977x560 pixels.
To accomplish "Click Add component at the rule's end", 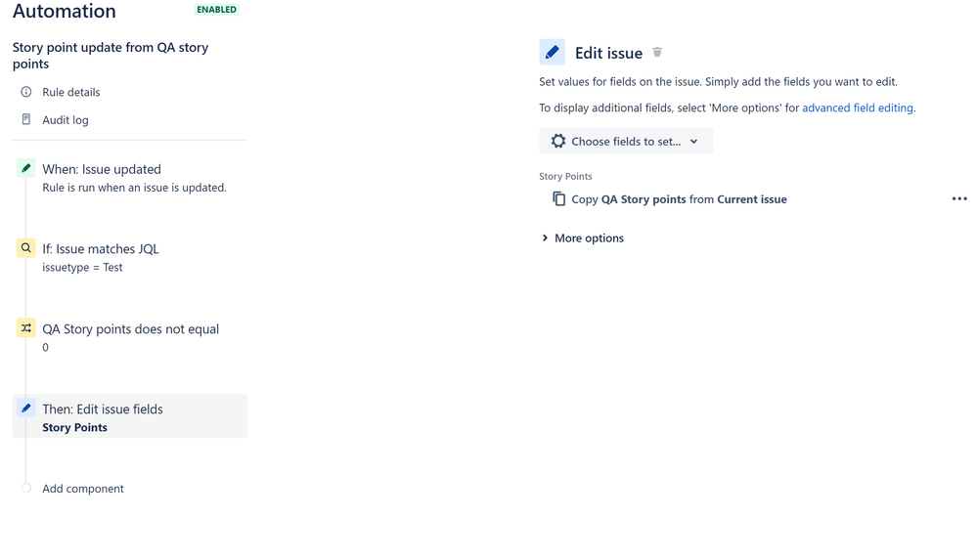I will coord(83,489).
